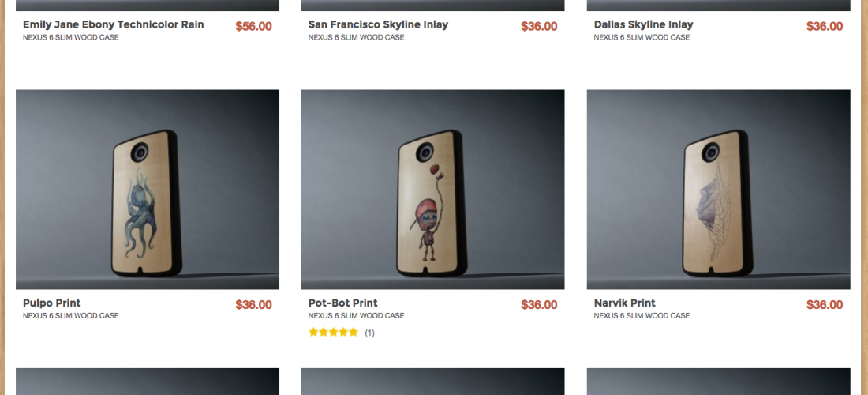Click the Pulpo Print title link
Image resolution: width=868 pixels, height=395 pixels.
pyautogui.click(x=51, y=303)
